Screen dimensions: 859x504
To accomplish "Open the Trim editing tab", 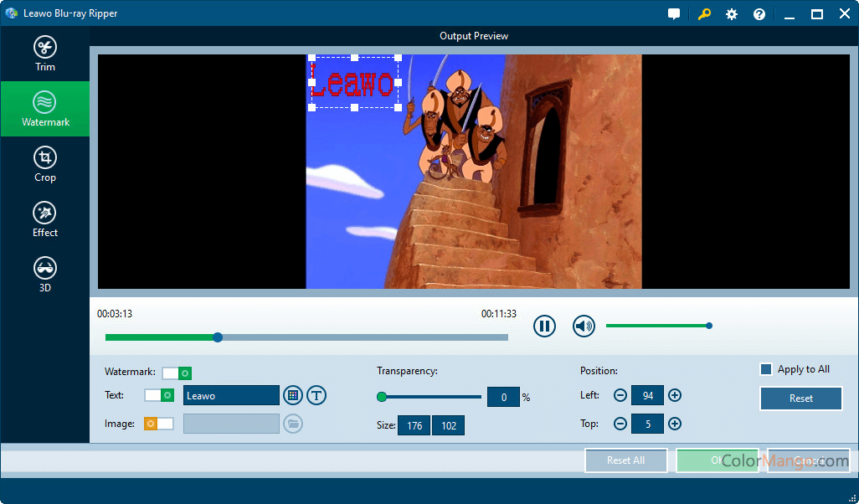I will [45, 54].
